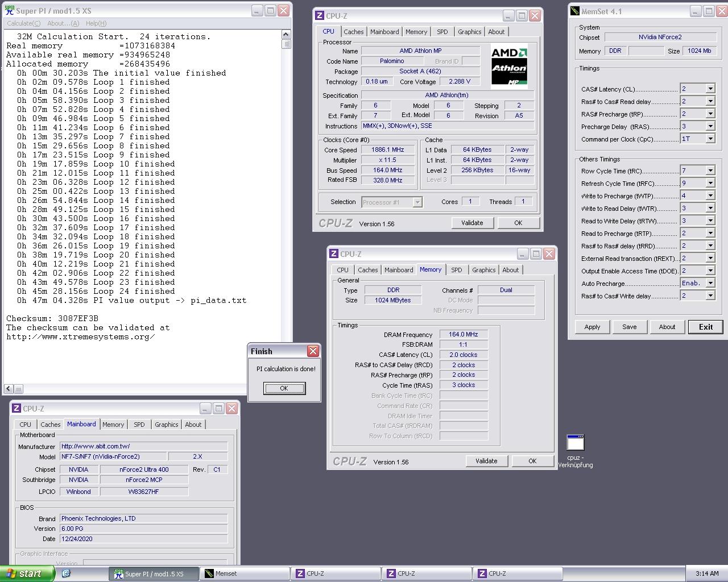
Task: Open the Calculate menu in Super PI
Action: coord(23,23)
